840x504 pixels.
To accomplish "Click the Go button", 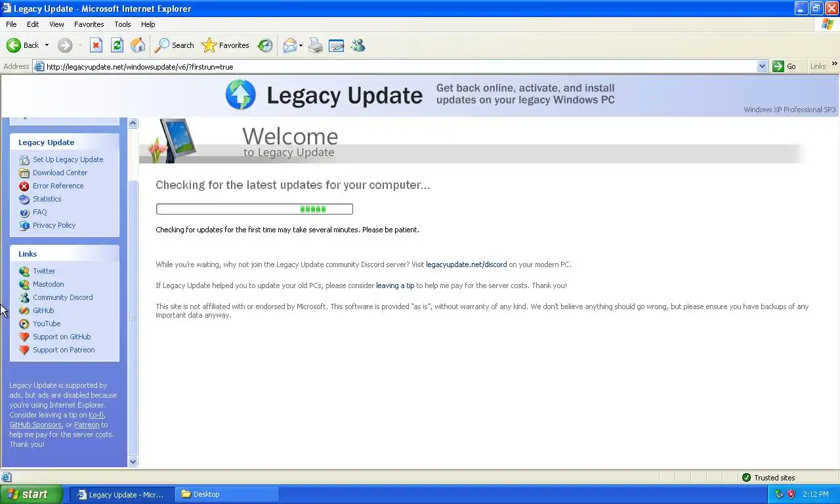I will click(x=786, y=66).
